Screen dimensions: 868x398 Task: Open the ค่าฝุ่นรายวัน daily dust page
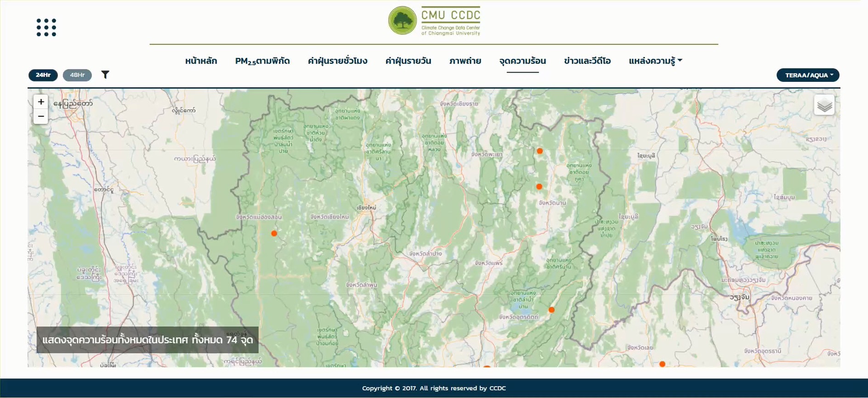(408, 61)
